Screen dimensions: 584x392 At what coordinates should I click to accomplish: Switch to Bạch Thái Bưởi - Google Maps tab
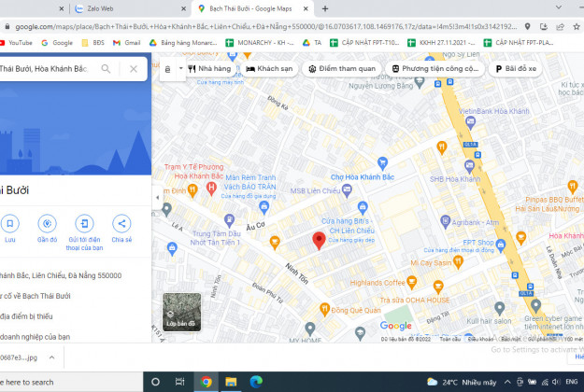tap(250, 8)
